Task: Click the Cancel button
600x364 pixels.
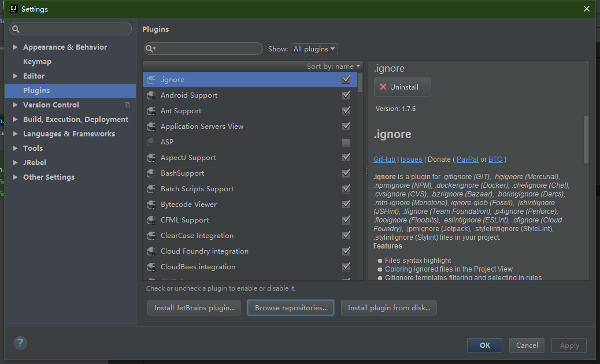Action: [x=527, y=346]
